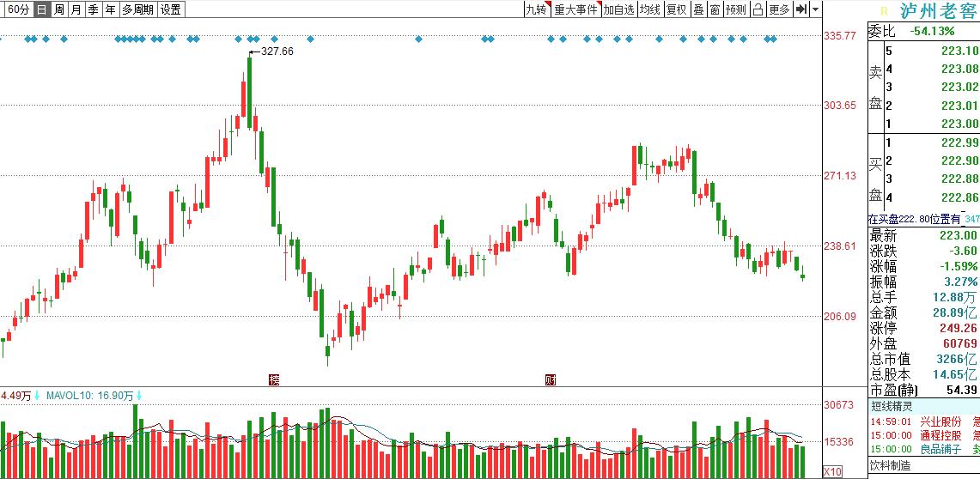Click the 兴业股份 alert entry
The width and height of the screenshot is (980, 479).
click(x=940, y=422)
